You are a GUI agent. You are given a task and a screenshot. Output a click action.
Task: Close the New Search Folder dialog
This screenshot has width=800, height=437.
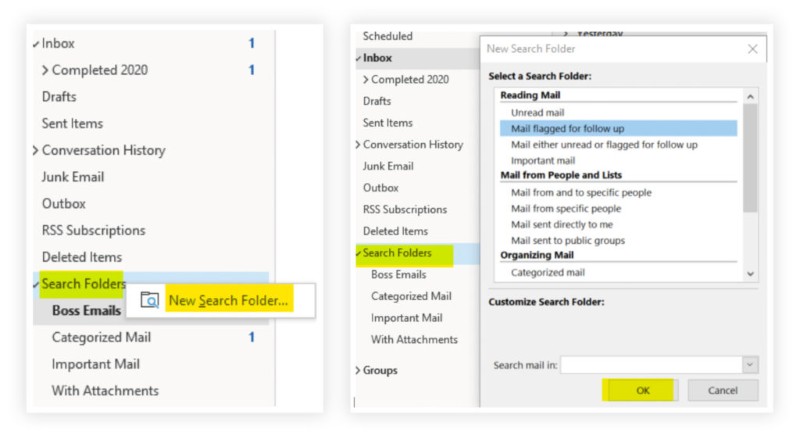[752, 49]
